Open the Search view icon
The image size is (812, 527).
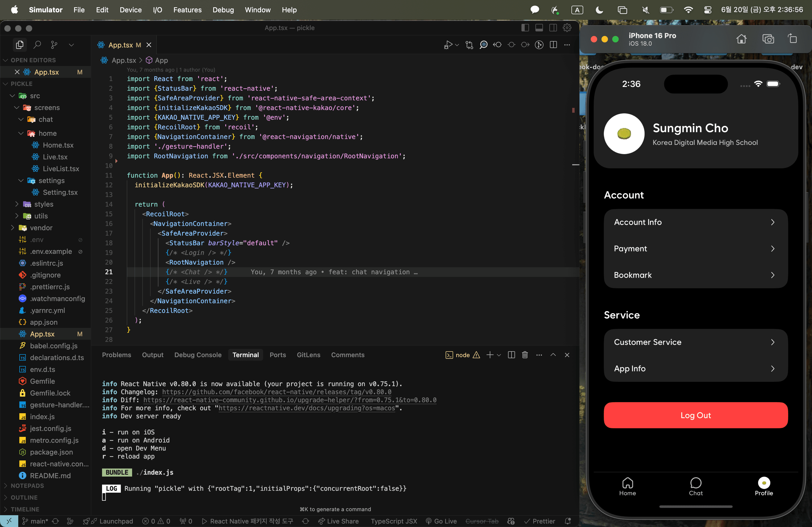[x=37, y=45]
